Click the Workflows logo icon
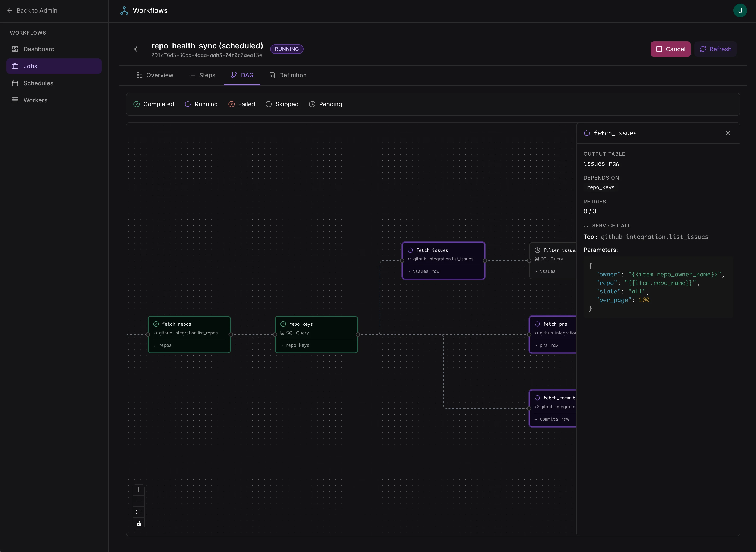The height and width of the screenshot is (552, 756). 124,11
